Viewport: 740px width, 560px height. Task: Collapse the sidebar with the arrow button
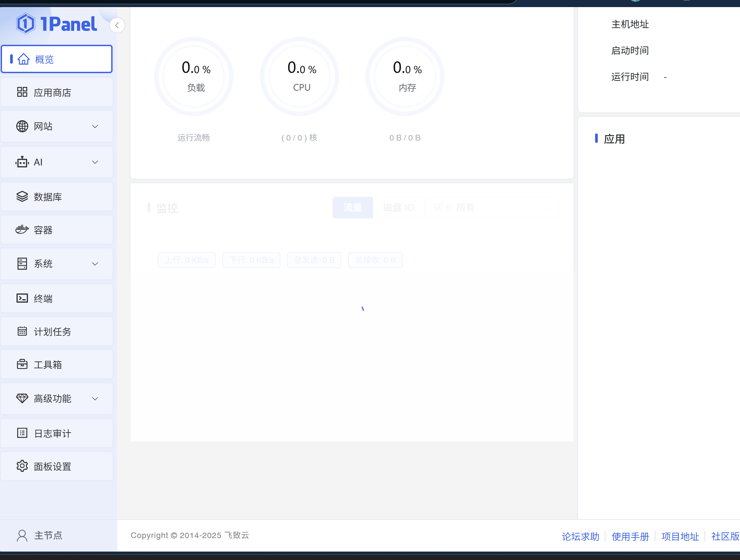pyautogui.click(x=117, y=25)
